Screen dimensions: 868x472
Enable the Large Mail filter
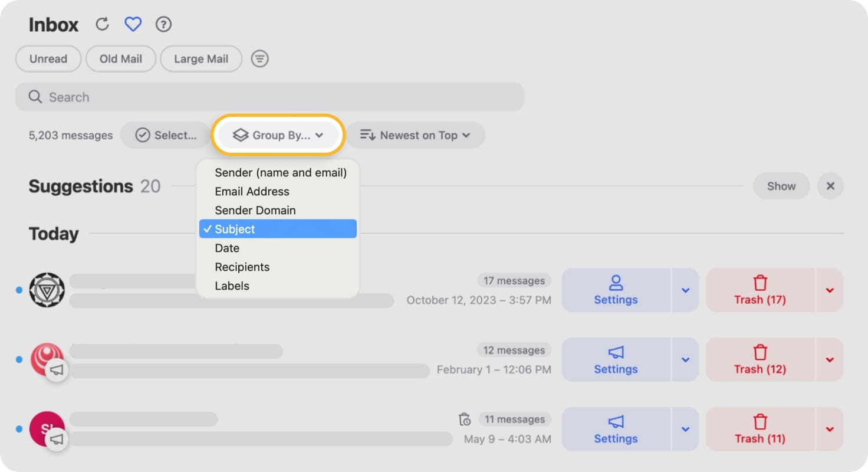point(201,58)
